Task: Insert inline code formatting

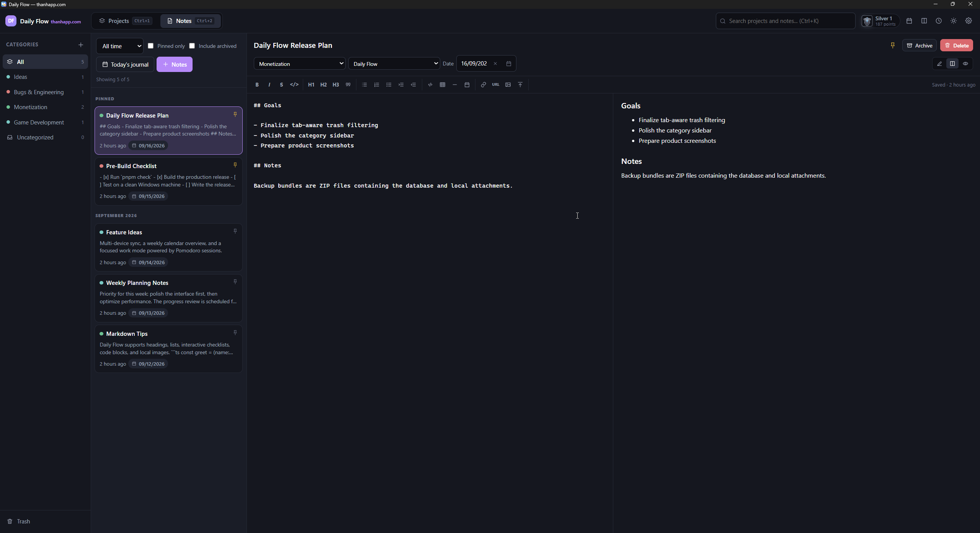Action: 294,85
